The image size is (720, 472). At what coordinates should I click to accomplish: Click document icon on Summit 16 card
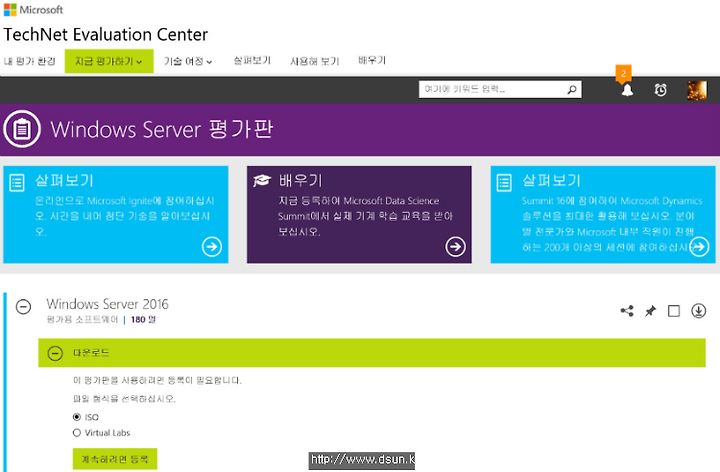pyautogui.click(x=504, y=183)
